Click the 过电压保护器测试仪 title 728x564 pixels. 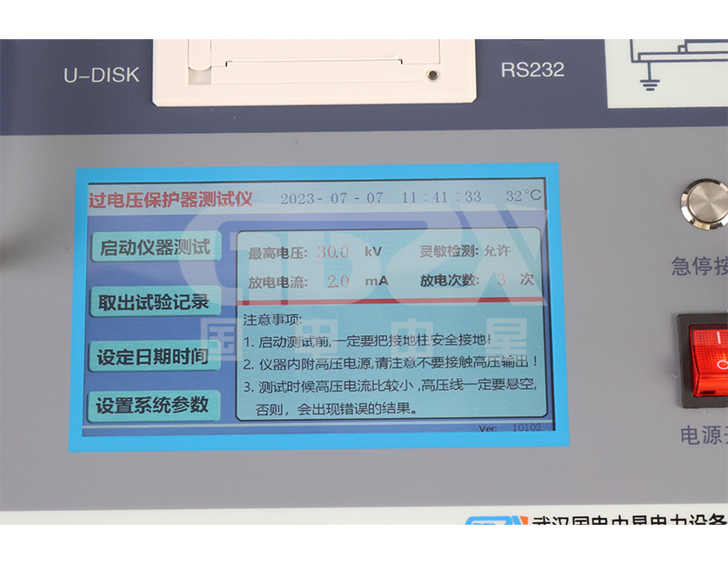[170, 198]
